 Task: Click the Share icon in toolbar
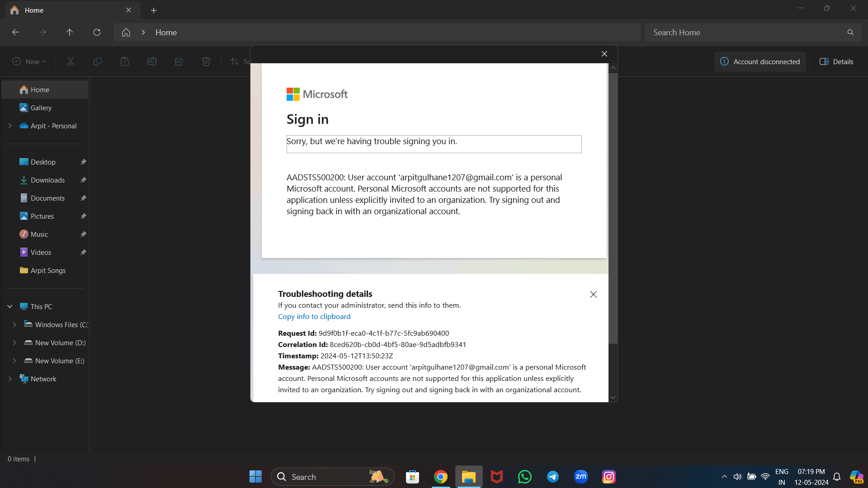(x=179, y=61)
